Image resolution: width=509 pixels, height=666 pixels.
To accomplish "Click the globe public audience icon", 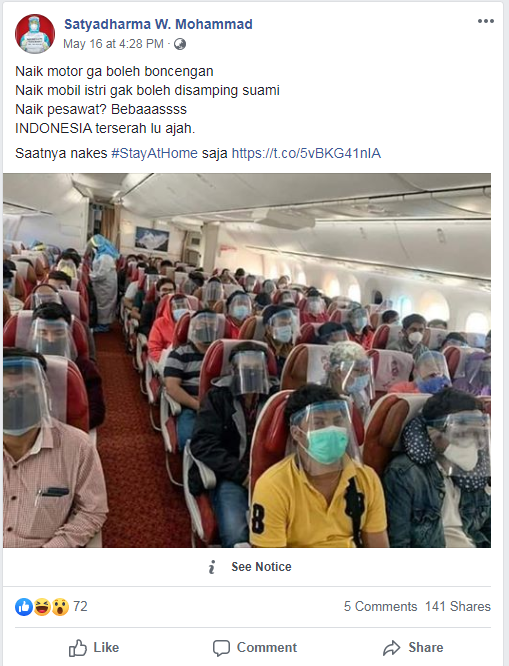I will coord(180,44).
